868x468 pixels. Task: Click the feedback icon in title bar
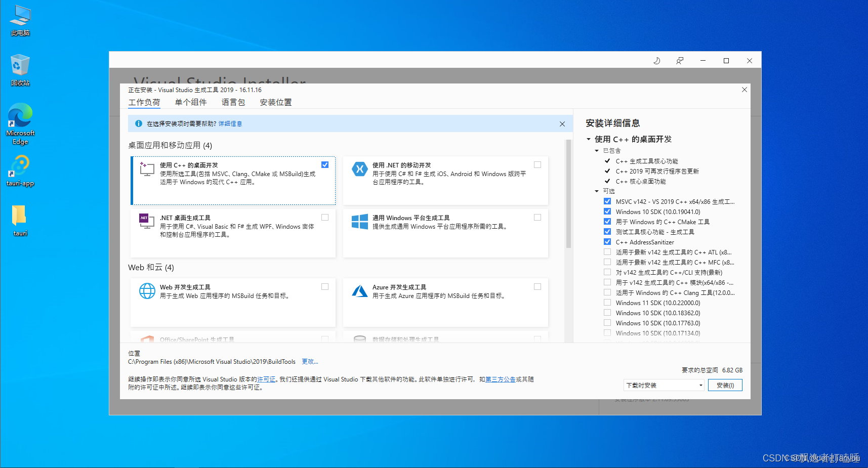coord(680,60)
